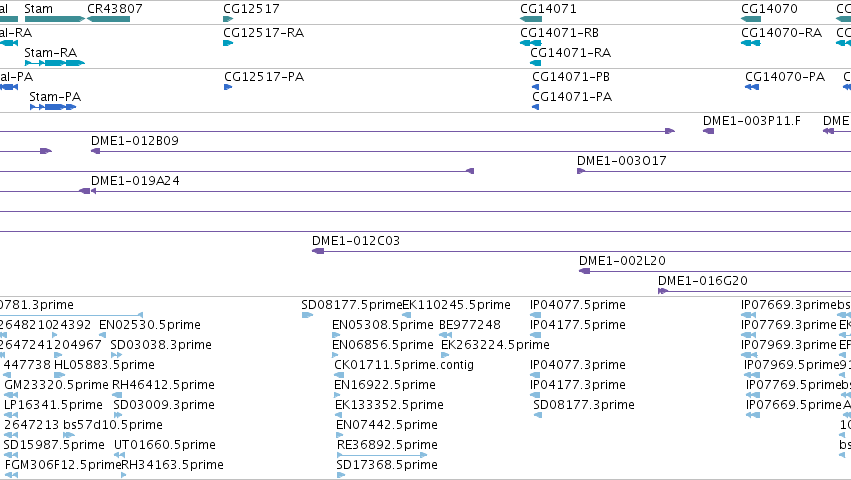Select the Stam-PA protein glyph
Image resolution: width=851 pixels, height=480 pixels.
(x=53, y=107)
